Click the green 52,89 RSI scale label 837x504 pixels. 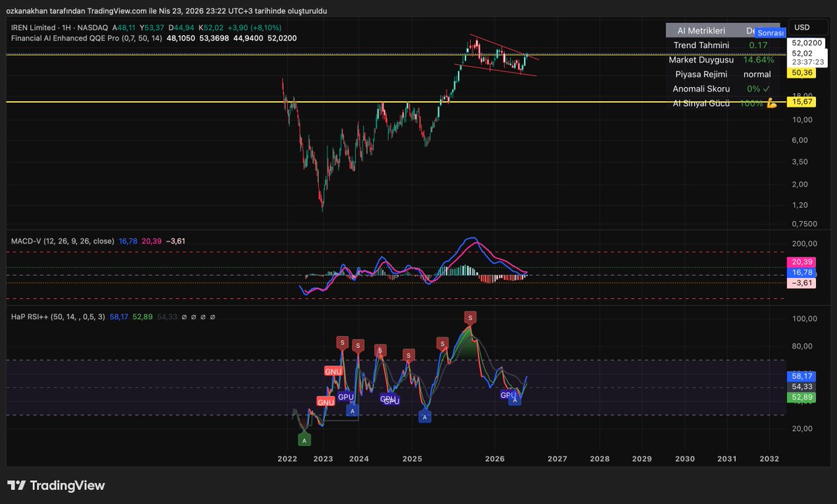point(801,397)
